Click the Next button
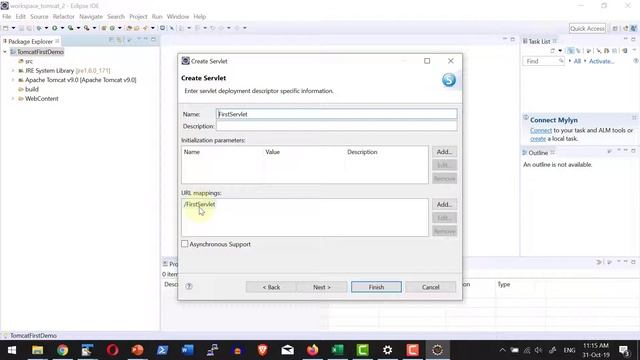Screen dimensions: 640x360 322,287
